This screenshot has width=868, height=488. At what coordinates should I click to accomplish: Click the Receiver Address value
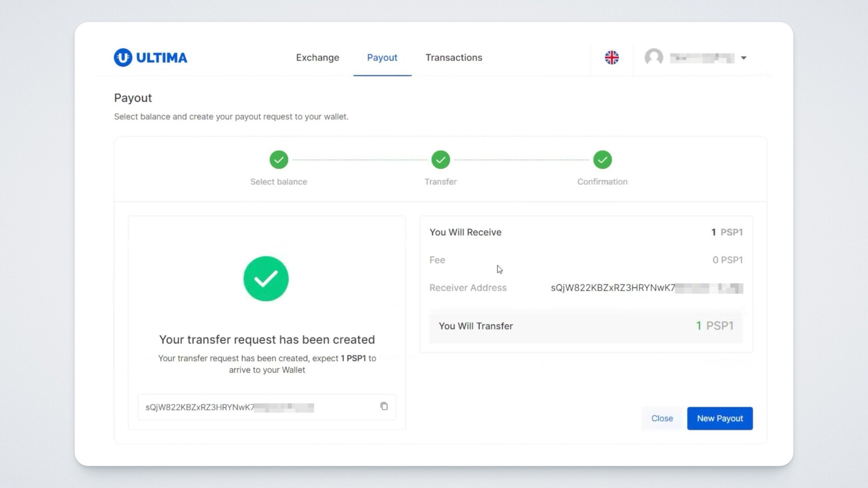click(646, 288)
